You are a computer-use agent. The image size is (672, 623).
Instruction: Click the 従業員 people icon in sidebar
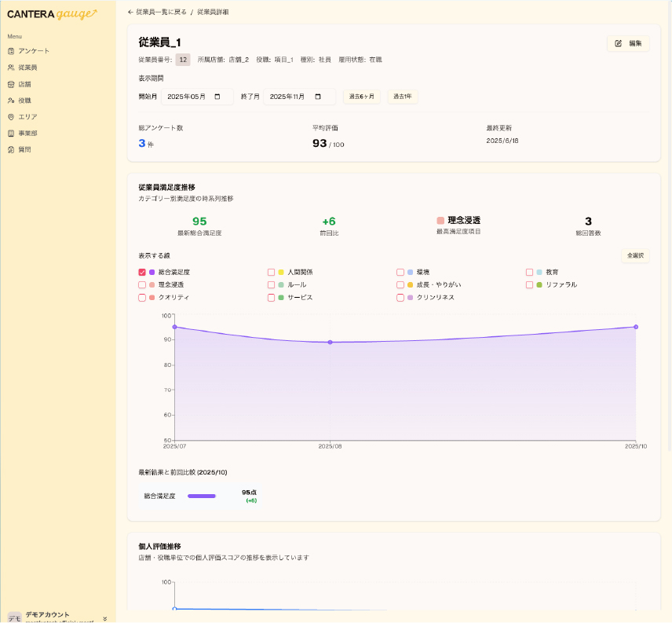pyautogui.click(x=11, y=68)
